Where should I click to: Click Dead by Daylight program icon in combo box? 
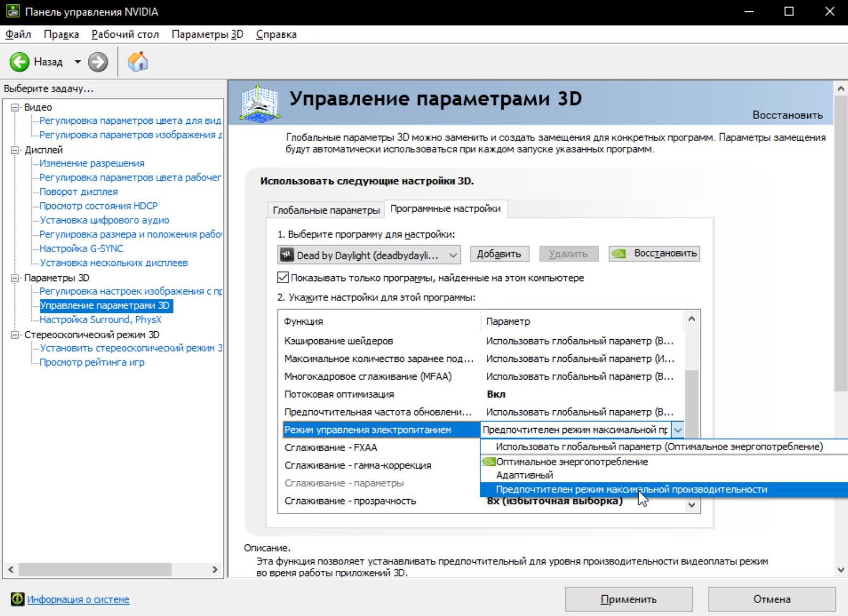coord(287,255)
